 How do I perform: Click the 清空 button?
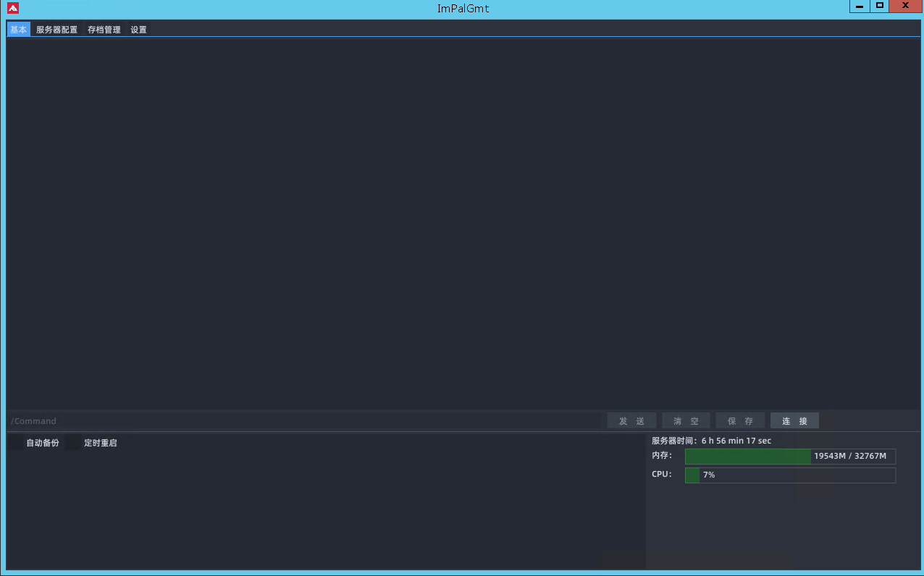(686, 421)
